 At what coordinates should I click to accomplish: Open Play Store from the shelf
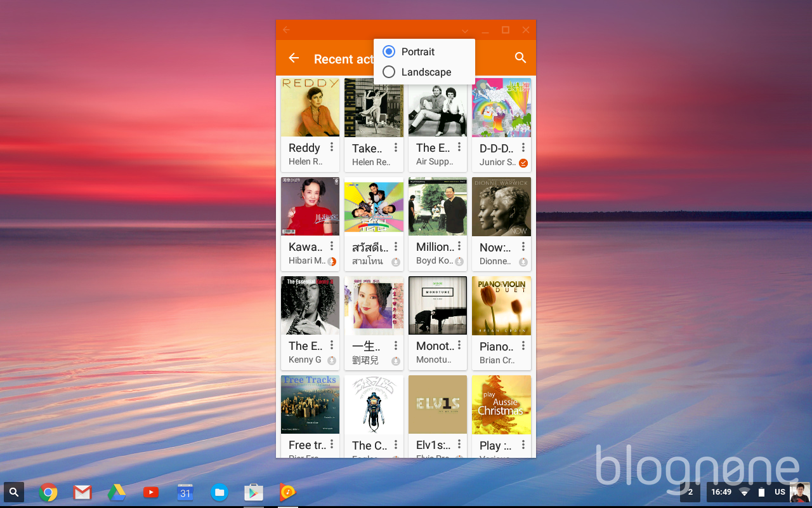click(254, 492)
